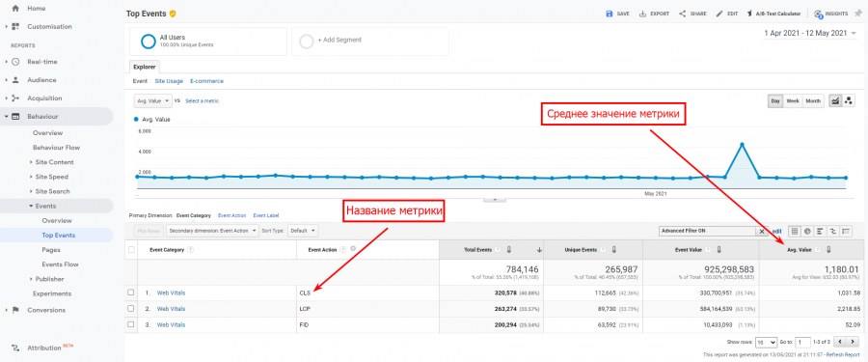Click the Acquisition icon in sidebar
This screenshot has width=868, height=362.
[x=14, y=98]
